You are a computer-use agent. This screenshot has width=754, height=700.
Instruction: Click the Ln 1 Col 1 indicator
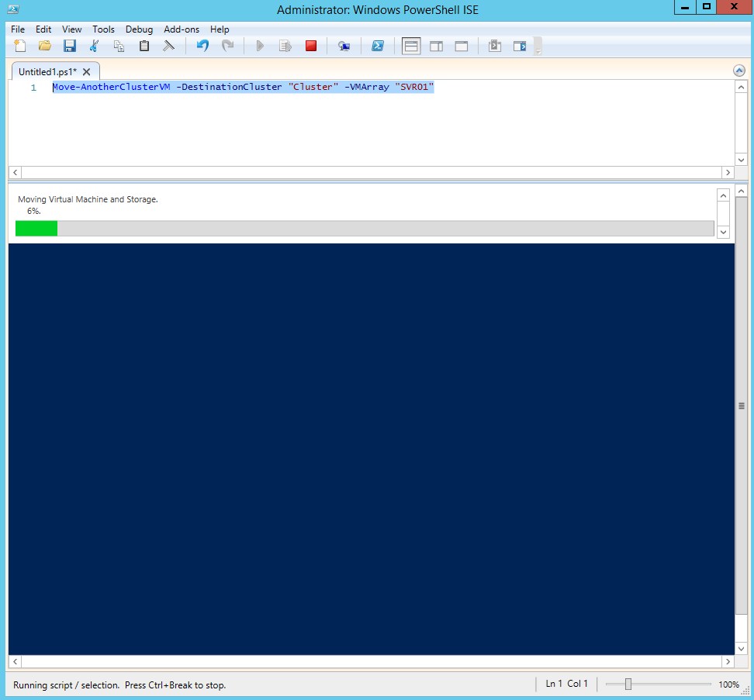click(566, 684)
